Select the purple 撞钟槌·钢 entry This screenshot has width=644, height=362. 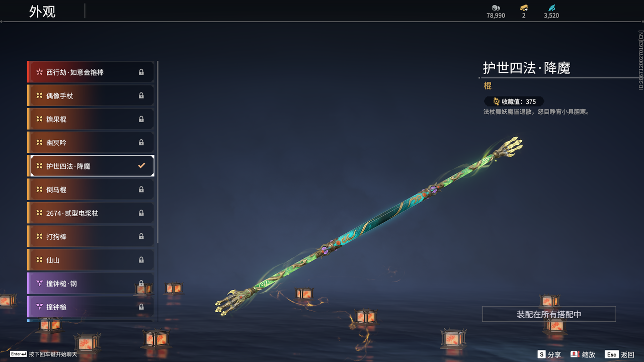pyautogui.click(x=91, y=283)
